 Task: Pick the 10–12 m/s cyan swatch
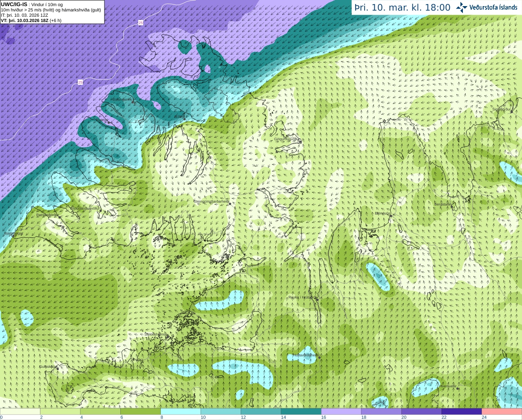click(221, 411)
